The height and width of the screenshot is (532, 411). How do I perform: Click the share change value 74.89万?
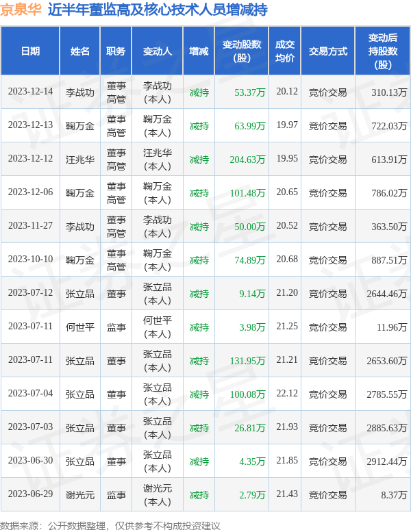[x=249, y=260]
